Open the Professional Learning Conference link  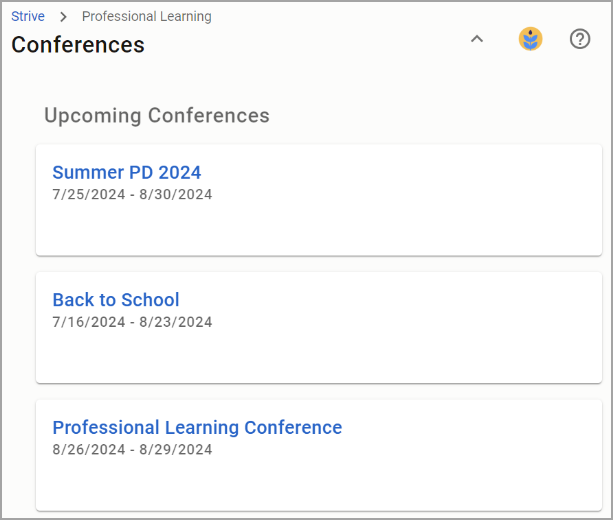(x=197, y=427)
